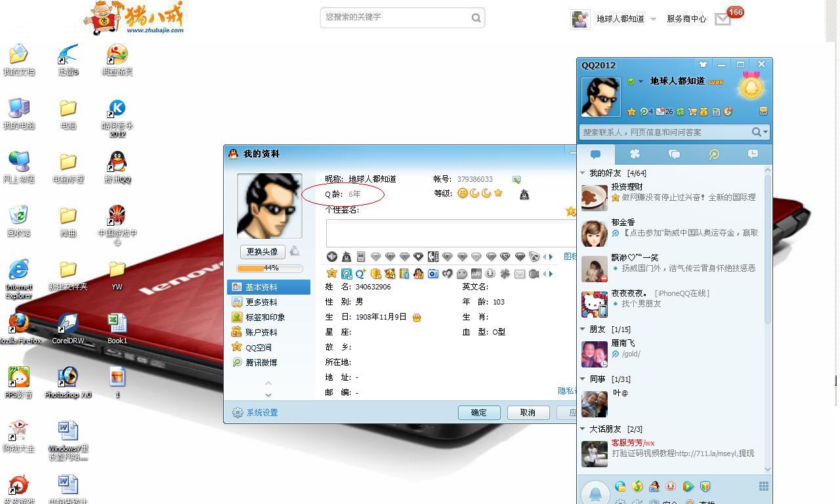Click the gold medal icon in QQ panel
The height and width of the screenshot is (504, 840).
pos(751,86)
